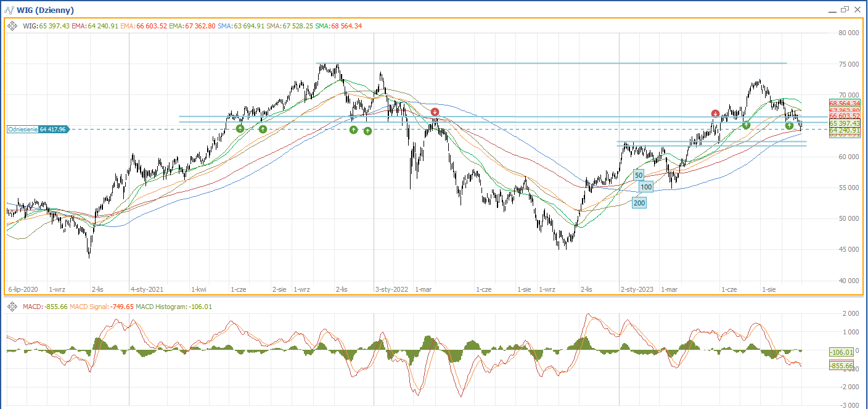Minimize the WIG chart window
This screenshot has height=409, width=868.
[x=833, y=9]
